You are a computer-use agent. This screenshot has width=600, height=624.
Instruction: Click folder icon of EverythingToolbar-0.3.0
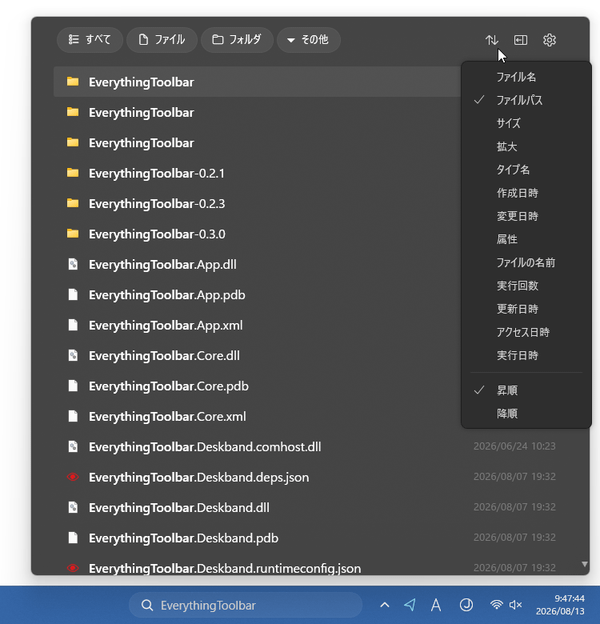[x=73, y=234]
